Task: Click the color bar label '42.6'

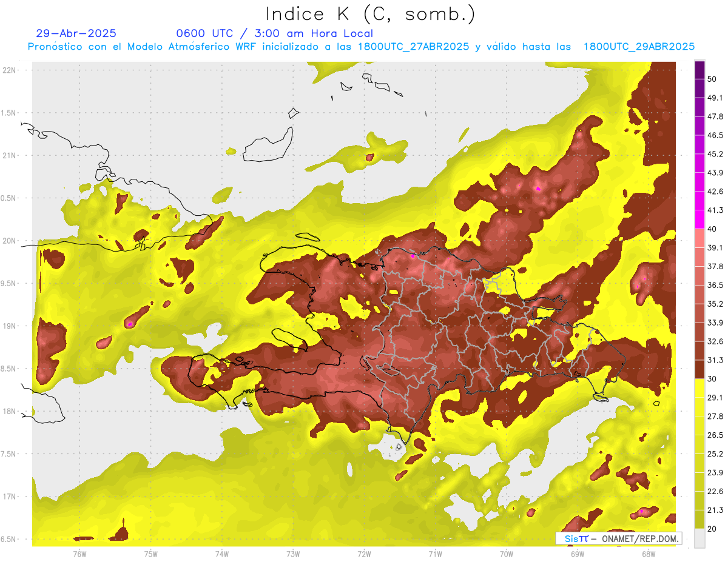Action: click(715, 192)
